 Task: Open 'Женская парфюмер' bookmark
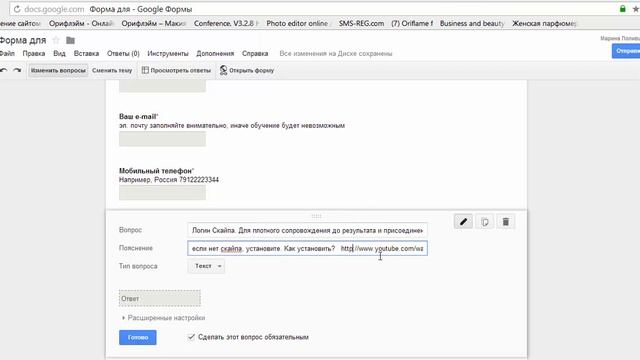point(544,24)
